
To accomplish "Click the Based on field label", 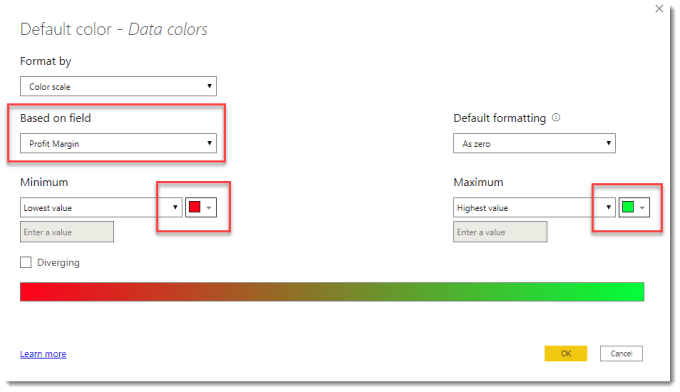I will point(56,118).
